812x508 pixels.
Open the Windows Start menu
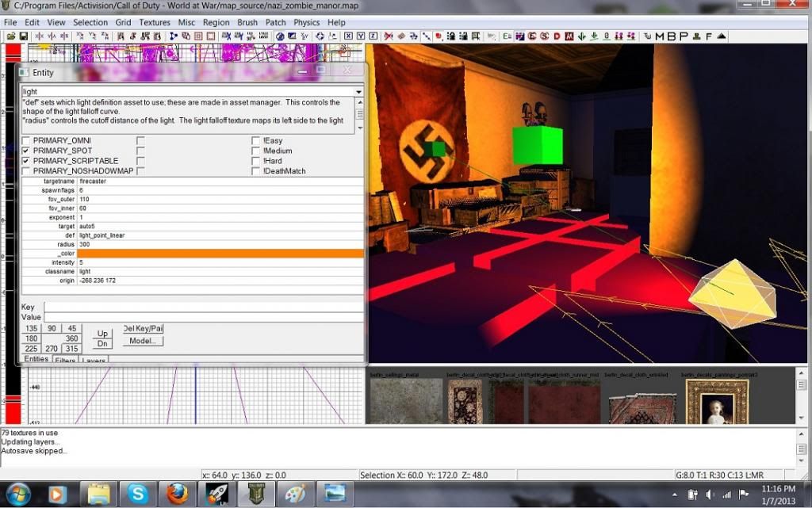(18, 494)
